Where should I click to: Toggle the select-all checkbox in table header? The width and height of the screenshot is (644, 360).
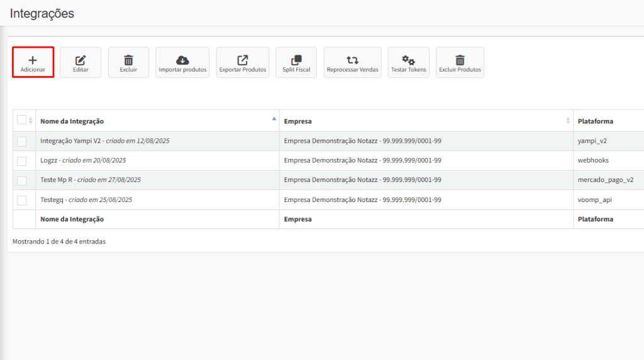pos(22,120)
